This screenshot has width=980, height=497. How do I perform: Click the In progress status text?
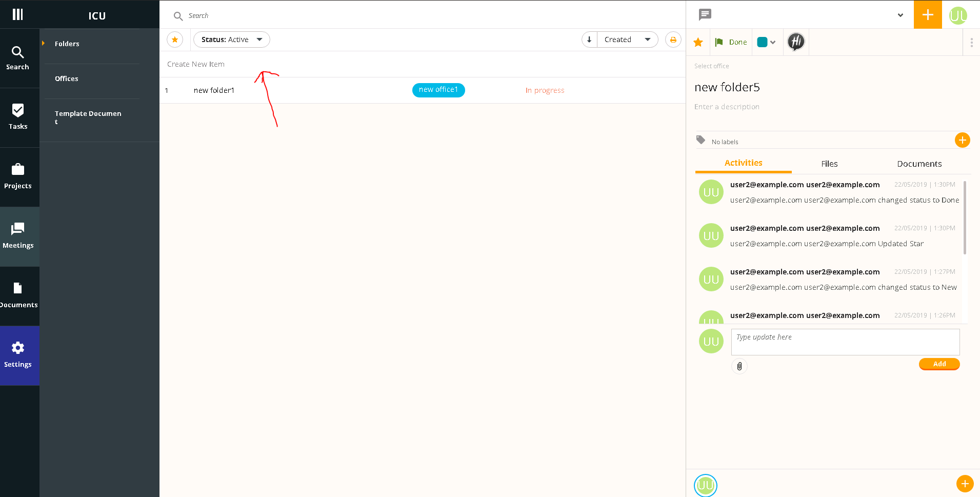[545, 90]
